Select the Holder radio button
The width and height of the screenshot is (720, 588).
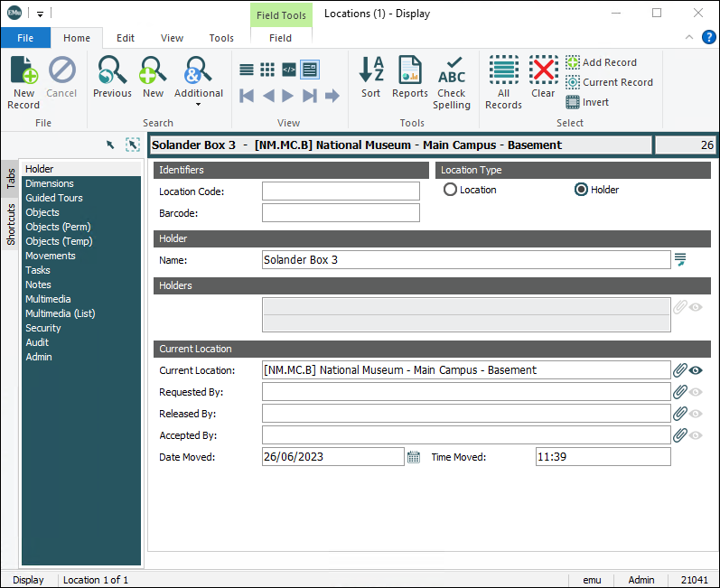click(x=582, y=190)
